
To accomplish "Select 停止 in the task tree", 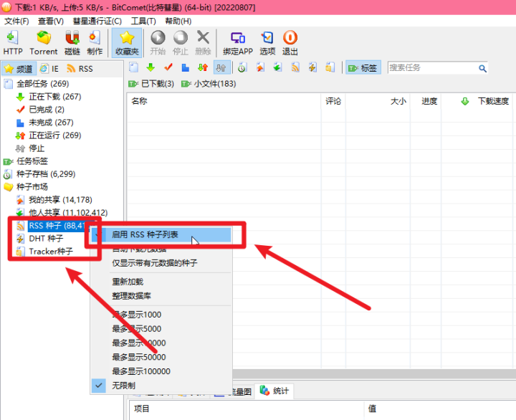I will [x=37, y=148].
